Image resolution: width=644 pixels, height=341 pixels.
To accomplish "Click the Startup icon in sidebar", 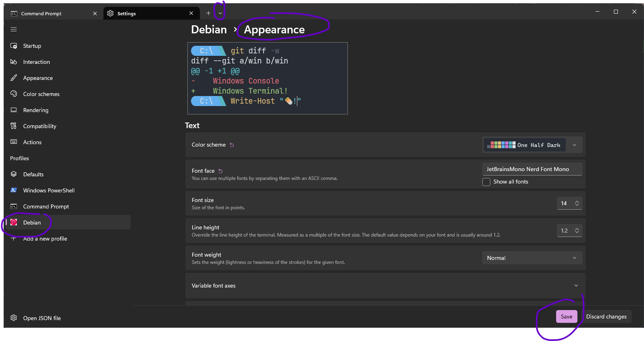I will (14, 46).
